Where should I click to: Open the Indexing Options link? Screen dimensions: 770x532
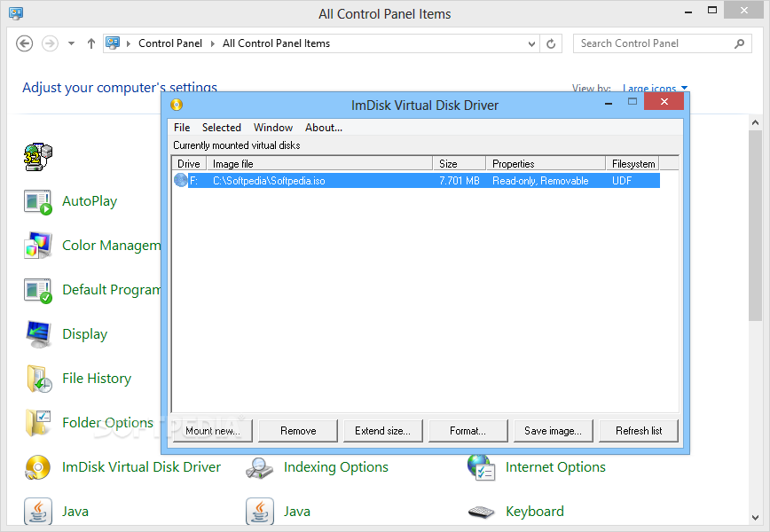[336, 467]
